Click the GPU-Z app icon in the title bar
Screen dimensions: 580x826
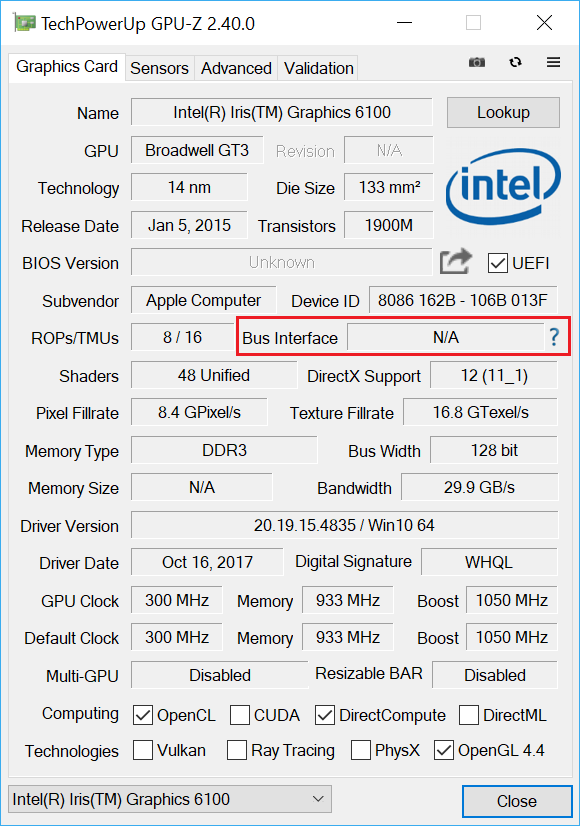[24, 23]
